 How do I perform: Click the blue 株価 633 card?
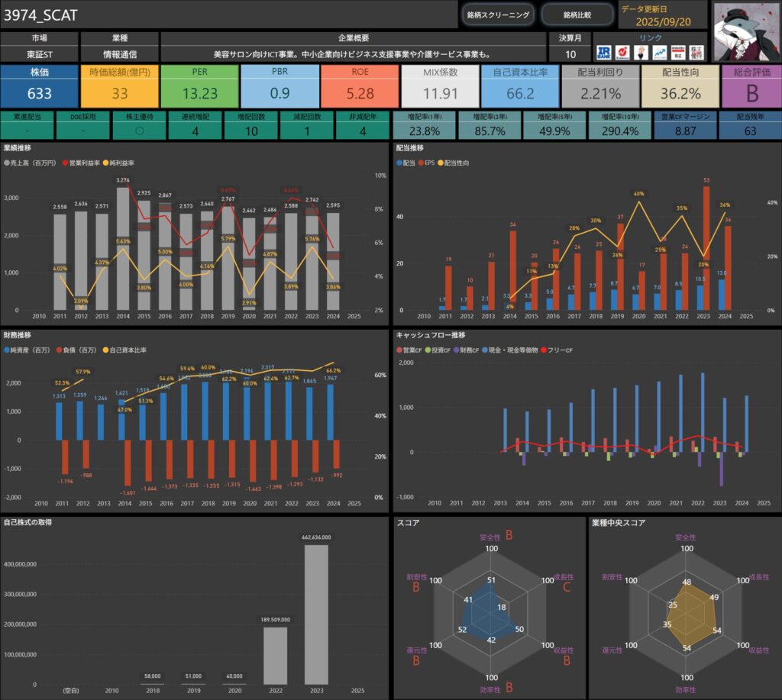(40, 86)
